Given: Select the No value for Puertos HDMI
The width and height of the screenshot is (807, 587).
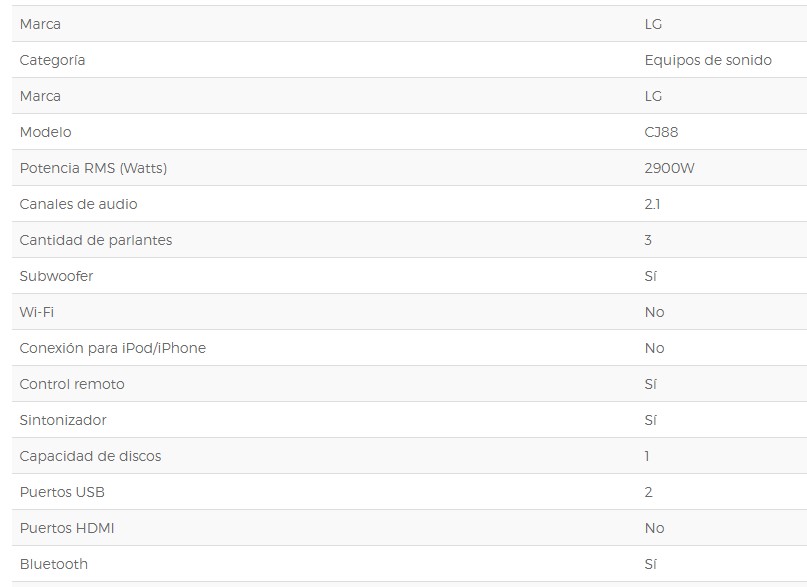Looking at the screenshot, I should coord(654,528).
